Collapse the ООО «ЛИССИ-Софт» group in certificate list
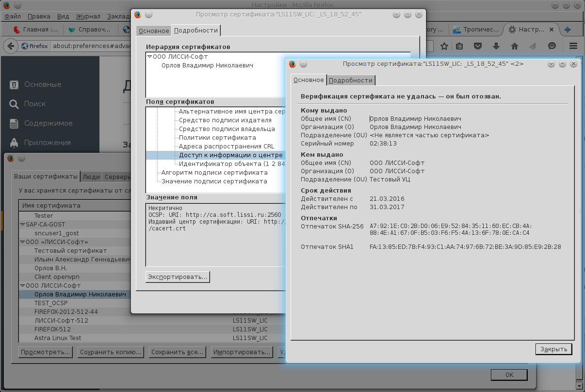Viewport: 585px width, 392px height. (x=22, y=242)
